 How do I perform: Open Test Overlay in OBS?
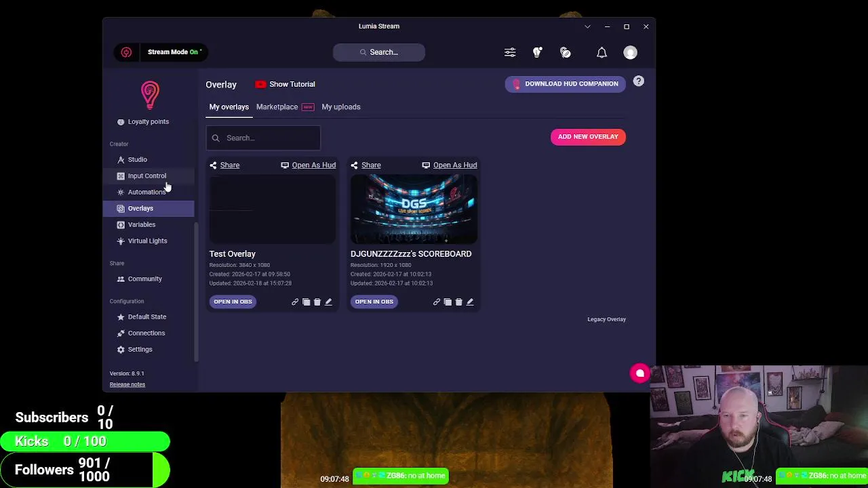point(233,302)
